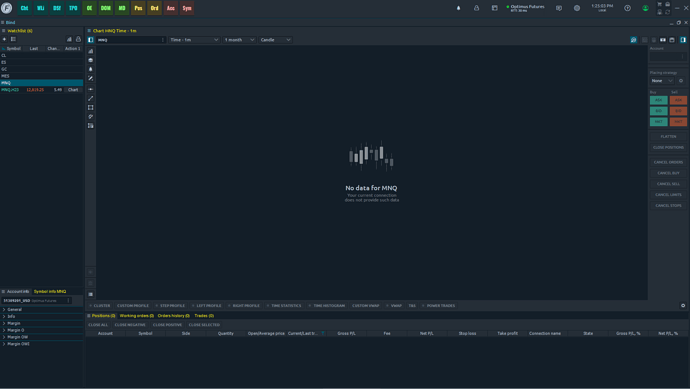Viewport: 690px width, 389px height.
Task: Toggle Time Statistics panel
Action: [x=284, y=305]
